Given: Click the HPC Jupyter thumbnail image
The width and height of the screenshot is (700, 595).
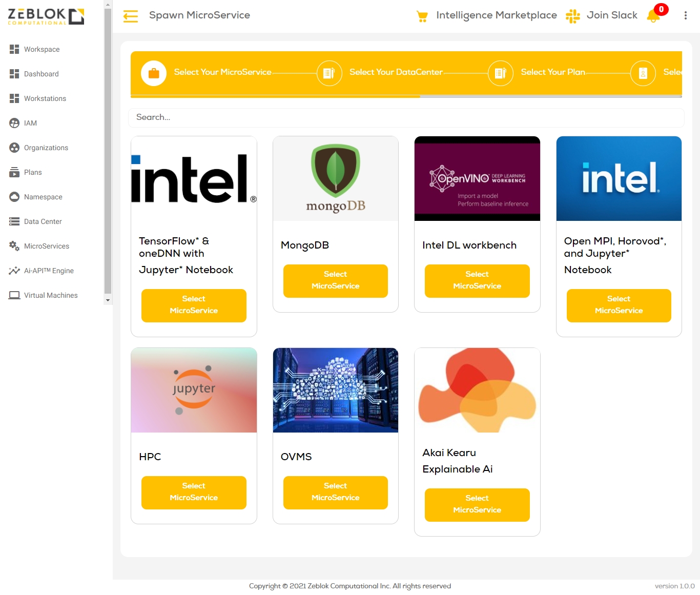Looking at the screenshot, I should click(x=194, y=390).
